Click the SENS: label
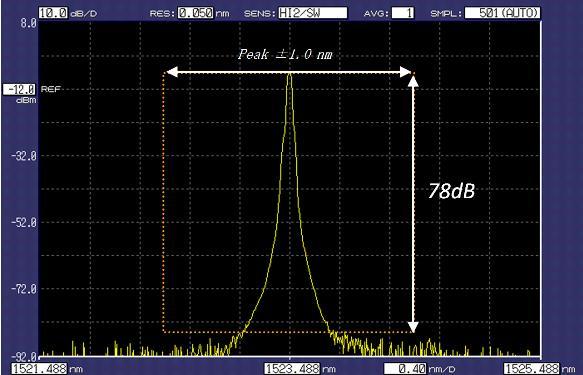Image resolution: width=583 pixels, height=375 pixels. (259, 14)
